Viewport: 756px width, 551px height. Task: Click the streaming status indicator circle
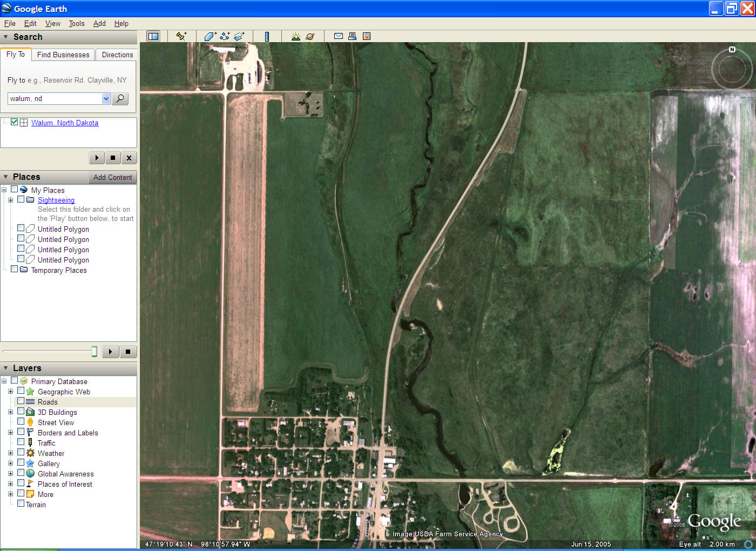point(748,544)
